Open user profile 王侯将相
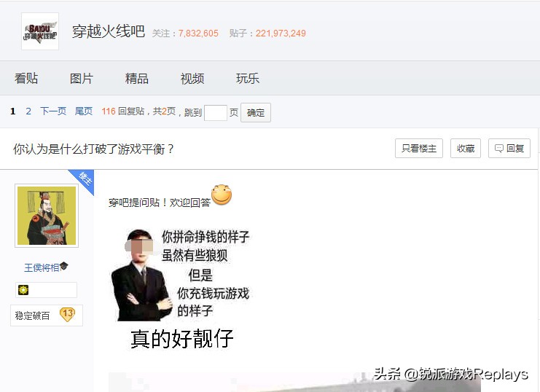 (42, 267)
